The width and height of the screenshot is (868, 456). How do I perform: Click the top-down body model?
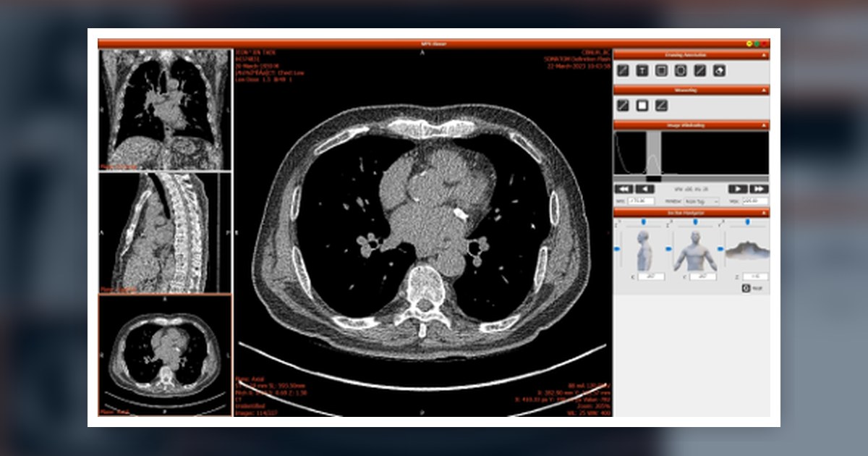coord(748,250)
